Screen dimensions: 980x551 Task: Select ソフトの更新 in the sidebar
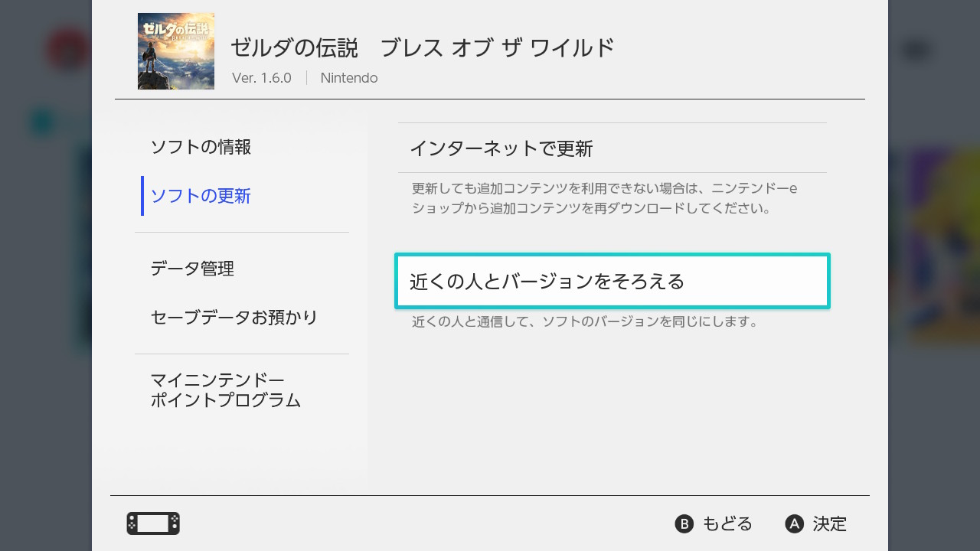point(201,196)
